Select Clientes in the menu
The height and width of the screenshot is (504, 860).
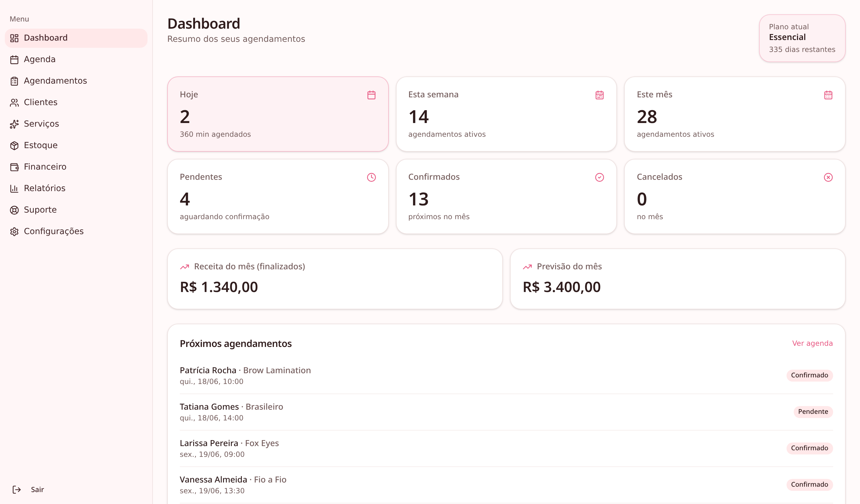pyautogui.click(x=76, y=102)
